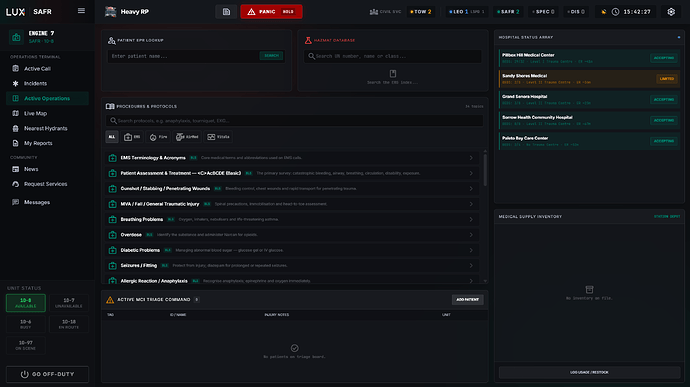The height and width of the screenshot is (387, 690).
Task: Click the MCI triage warning triangle icon
Action: pos(110,300)
